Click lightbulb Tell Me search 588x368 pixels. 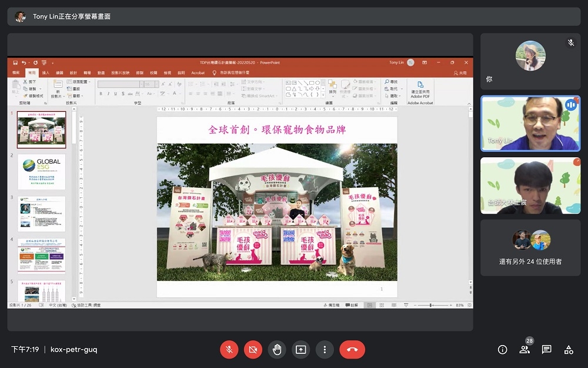(215, 73)
